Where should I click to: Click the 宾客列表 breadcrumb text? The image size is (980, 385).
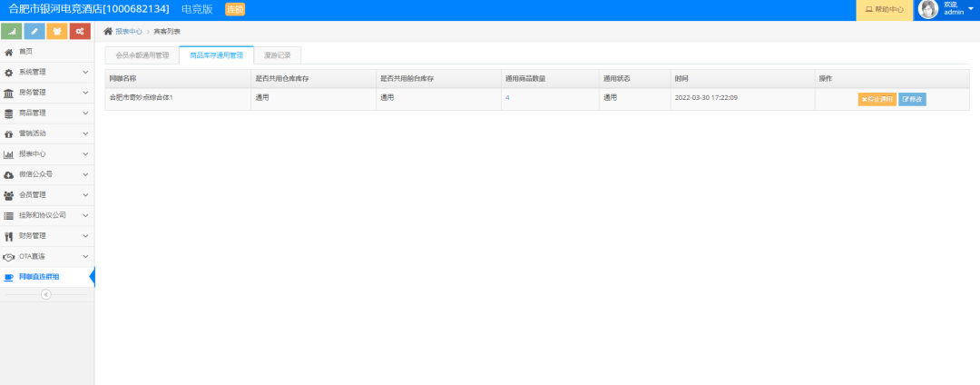pyautogui.click(x=167, y=31)
